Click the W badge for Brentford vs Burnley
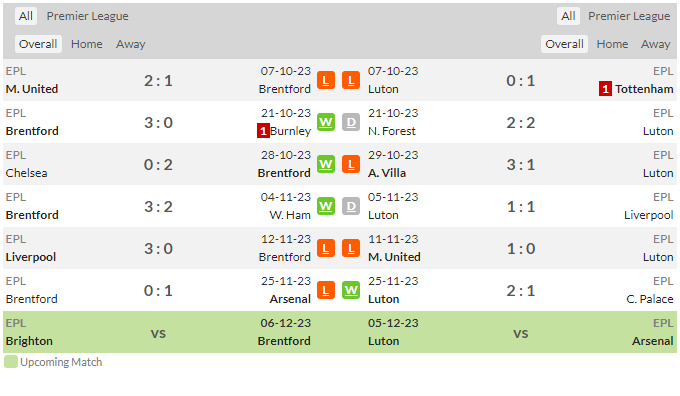The height and width of the screenshot is (396, 680). point(326,122)
